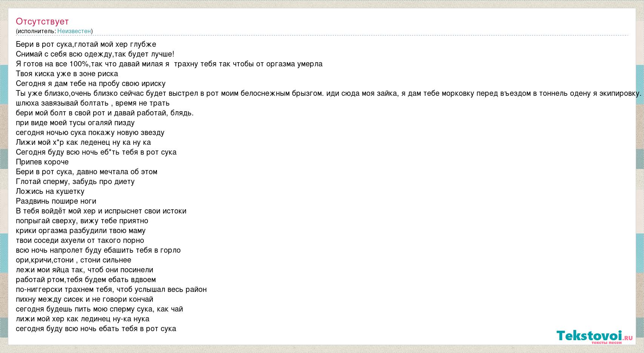Viewport: 644px width, 353px height.
Task: Click the line starting 'ори,кричи,стони'
Action: click(74, 260)
